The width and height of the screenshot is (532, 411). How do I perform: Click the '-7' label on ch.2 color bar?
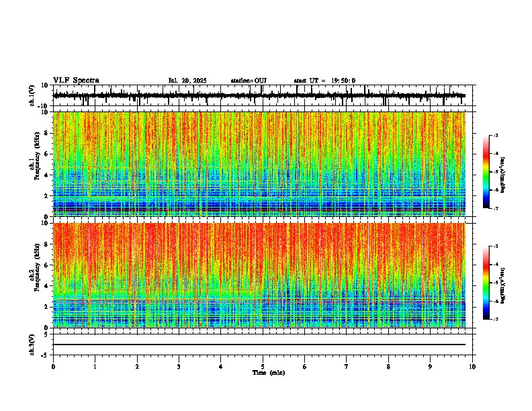coord(496,319)
